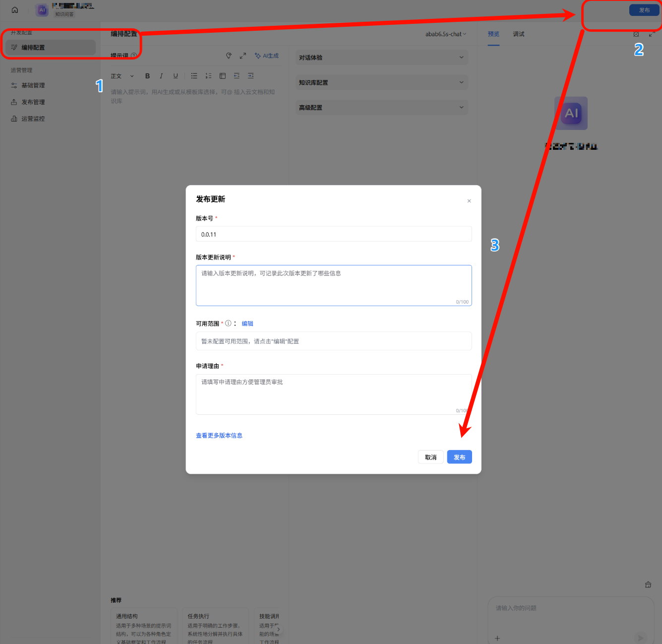Toggle bold formatting in prompt editor

(147, 76)
